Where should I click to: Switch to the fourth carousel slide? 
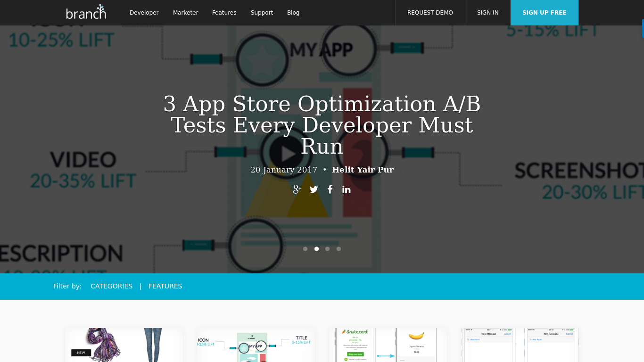pos(339,249)
